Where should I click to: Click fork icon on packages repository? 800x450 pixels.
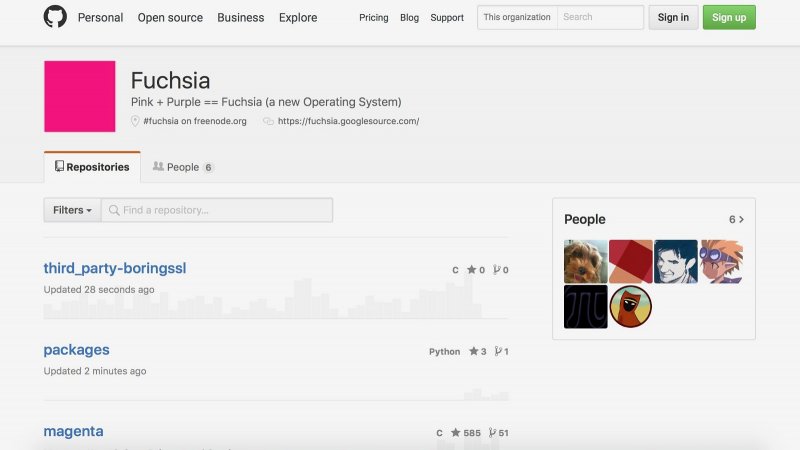tap(498, 352)
